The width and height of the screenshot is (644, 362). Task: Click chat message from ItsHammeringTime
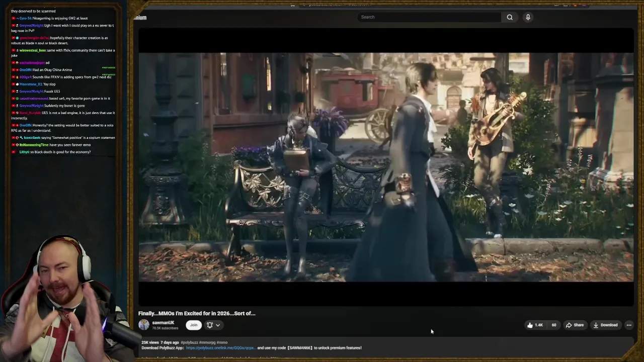coord(51,145)
